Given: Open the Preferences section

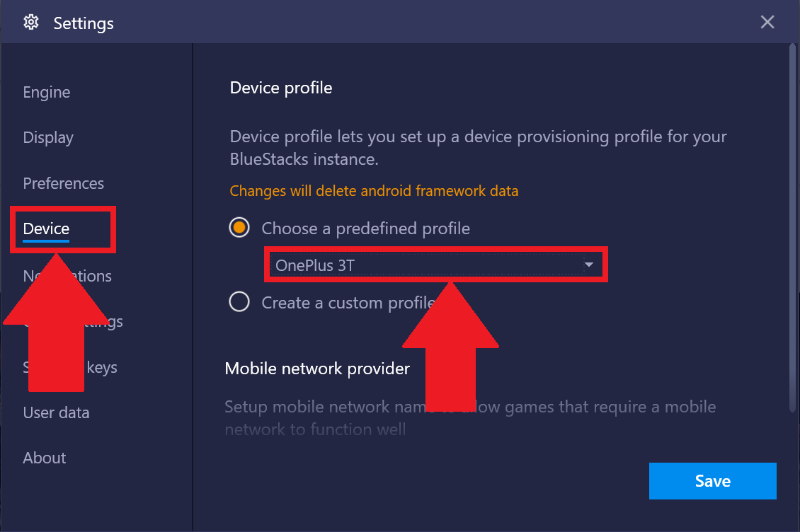Looking at the screenshot, I should (63, 183).
